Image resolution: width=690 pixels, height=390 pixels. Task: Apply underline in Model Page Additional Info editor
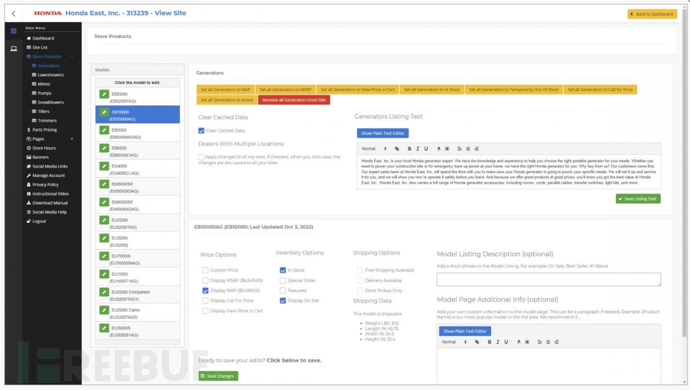[x=506, y=342]
